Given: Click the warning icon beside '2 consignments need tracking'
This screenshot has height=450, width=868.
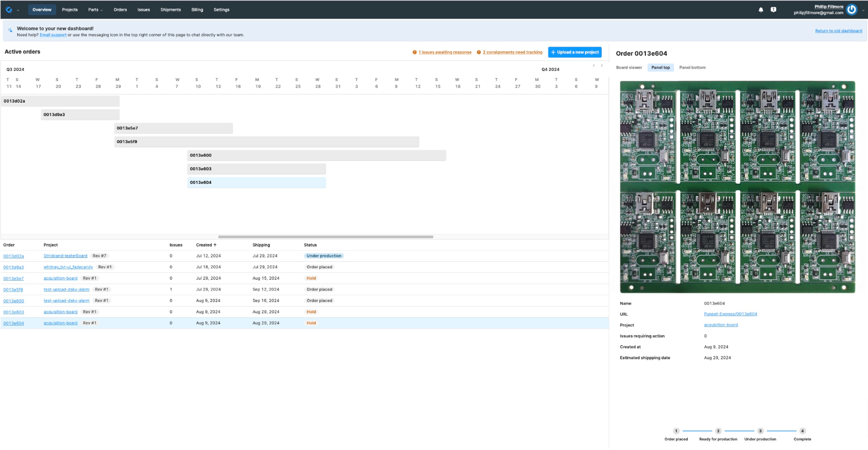Looking at the screenshot, I should (x=479, y=52).
